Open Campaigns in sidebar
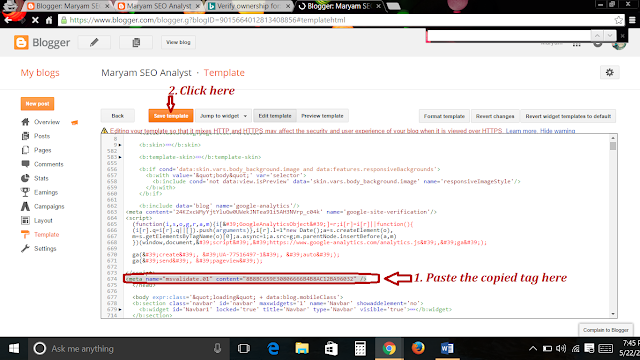The width and height of the screenshot is (640, 360). [x=49, y=207]
